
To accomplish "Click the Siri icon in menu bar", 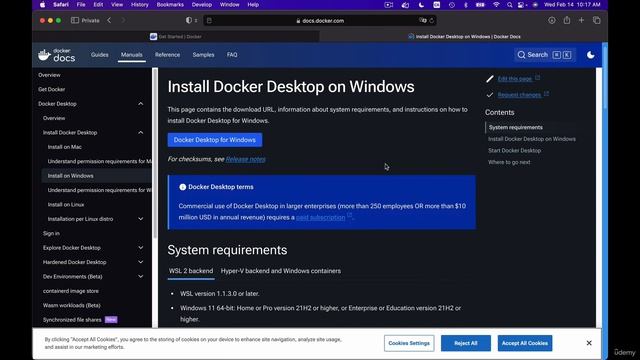I will coord(535,5).
